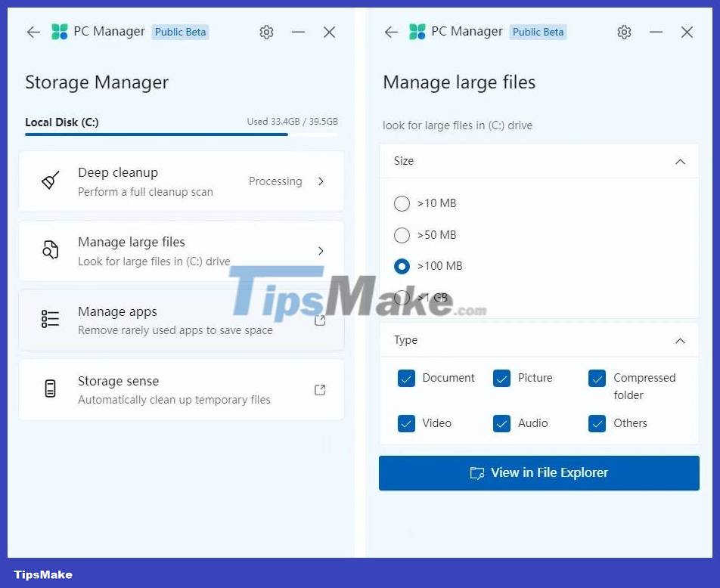
Task: Select the >1 GB size option
Action: coord(402,298)
